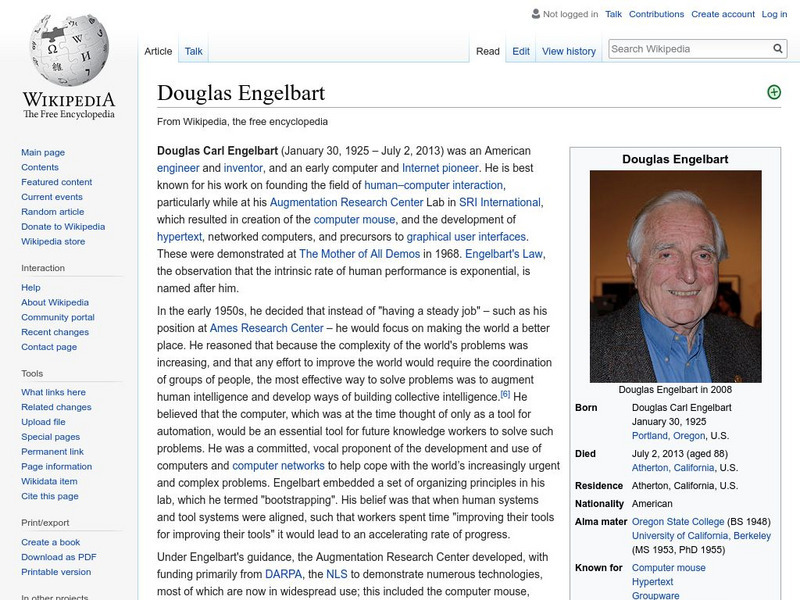Open Wikipedia store link
The width and height of the screenshot is (800, 600).
coord(53,241)
